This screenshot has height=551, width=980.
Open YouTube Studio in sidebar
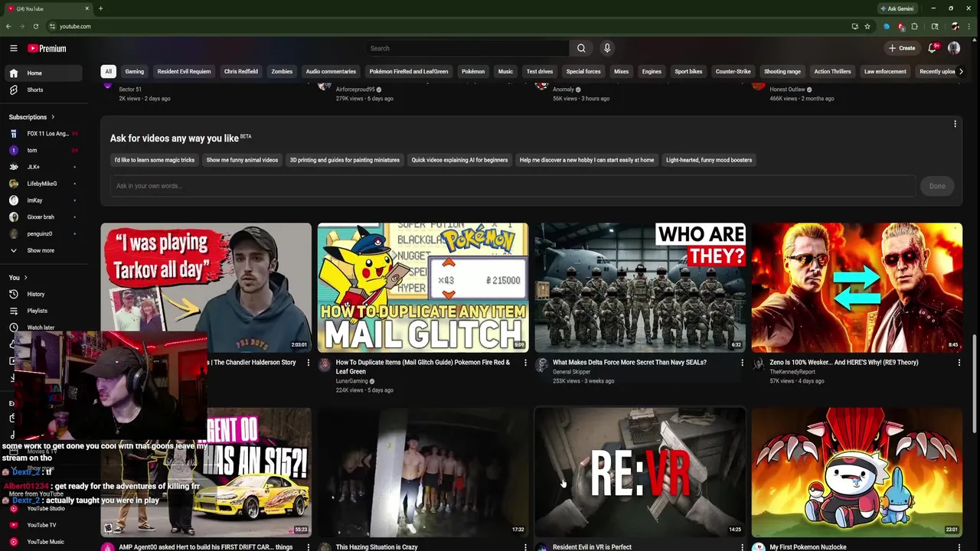pyautogui.click(x=44, y=509)
